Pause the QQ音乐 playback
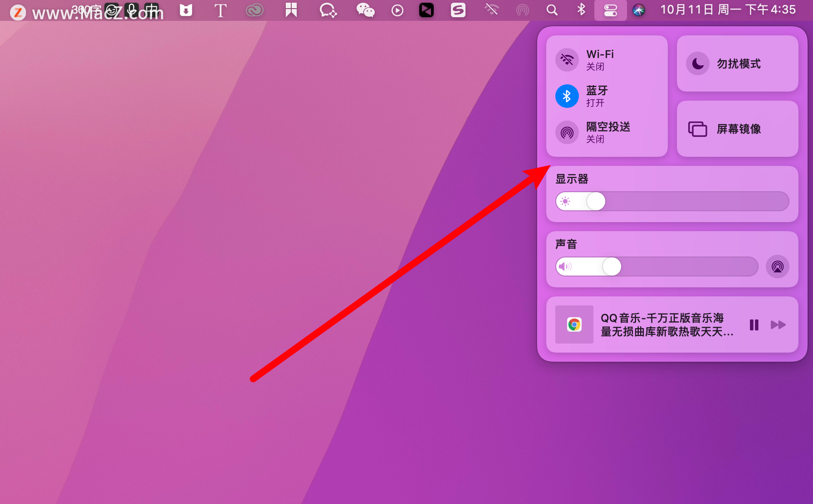The width and height of the screenshot is (813, 504). point(754,325)
